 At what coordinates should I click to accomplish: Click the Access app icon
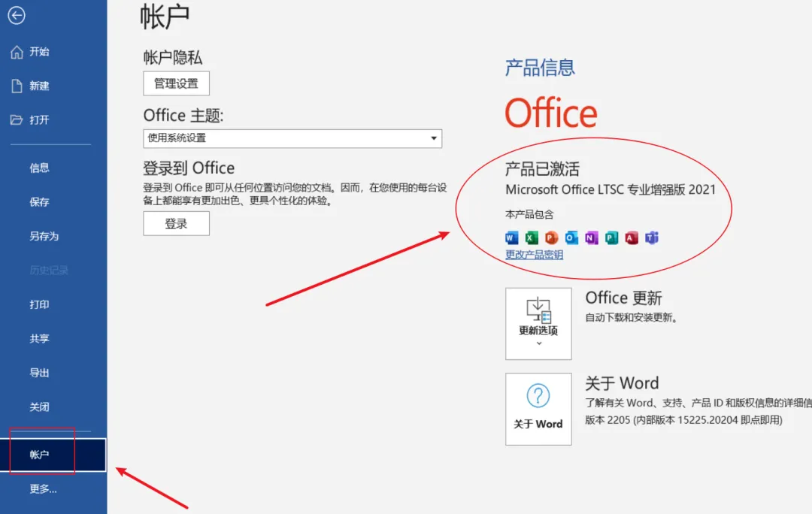click(x=632, y=237)
